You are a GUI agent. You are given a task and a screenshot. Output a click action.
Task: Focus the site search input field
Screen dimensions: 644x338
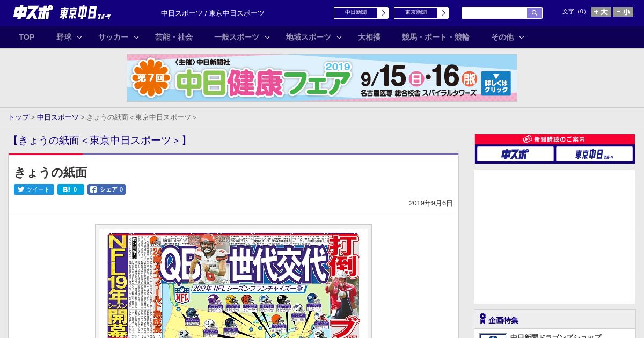(x=494, y=13)
